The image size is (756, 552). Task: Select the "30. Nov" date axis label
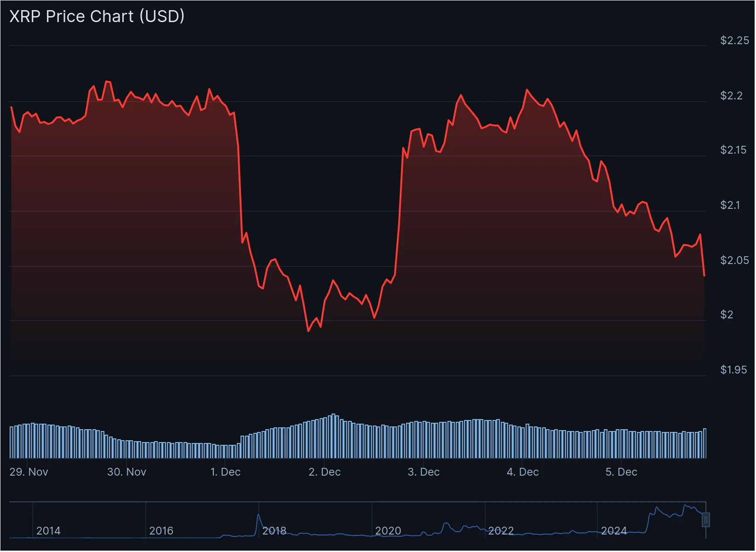pos(126,472)
